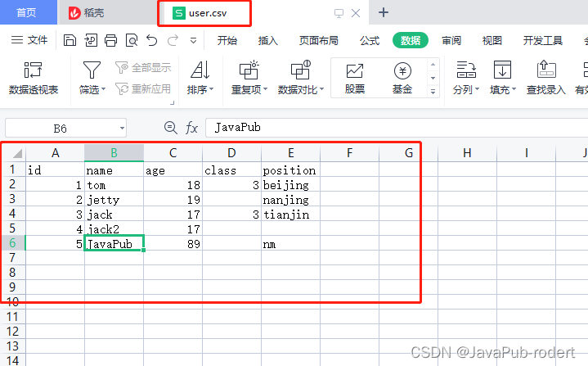Click the Filter (筛选) funnel icon
Image resolution: width=588 pixels, height=366 pixels.
tap(92, 70)
